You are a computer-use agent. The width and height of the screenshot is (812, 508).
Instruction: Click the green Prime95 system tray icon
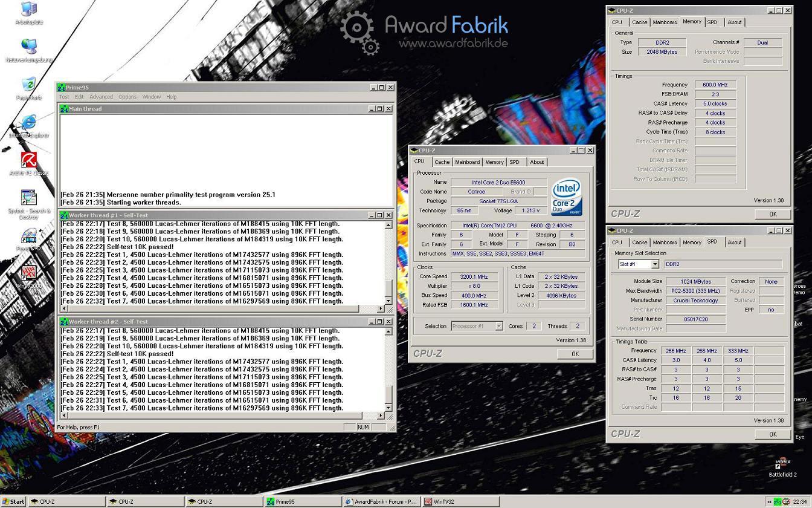click(778, 501)
